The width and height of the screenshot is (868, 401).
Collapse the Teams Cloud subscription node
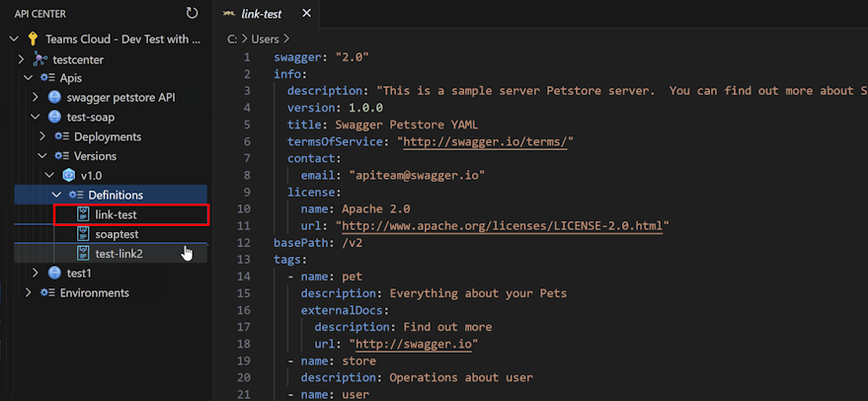pos(15,40)
